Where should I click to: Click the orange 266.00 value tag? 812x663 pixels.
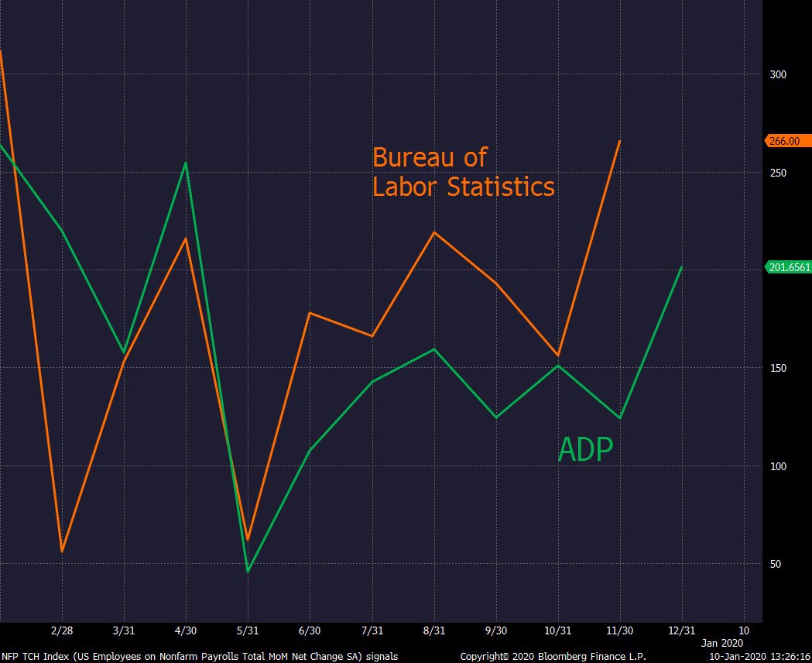(x=788, y=141)
